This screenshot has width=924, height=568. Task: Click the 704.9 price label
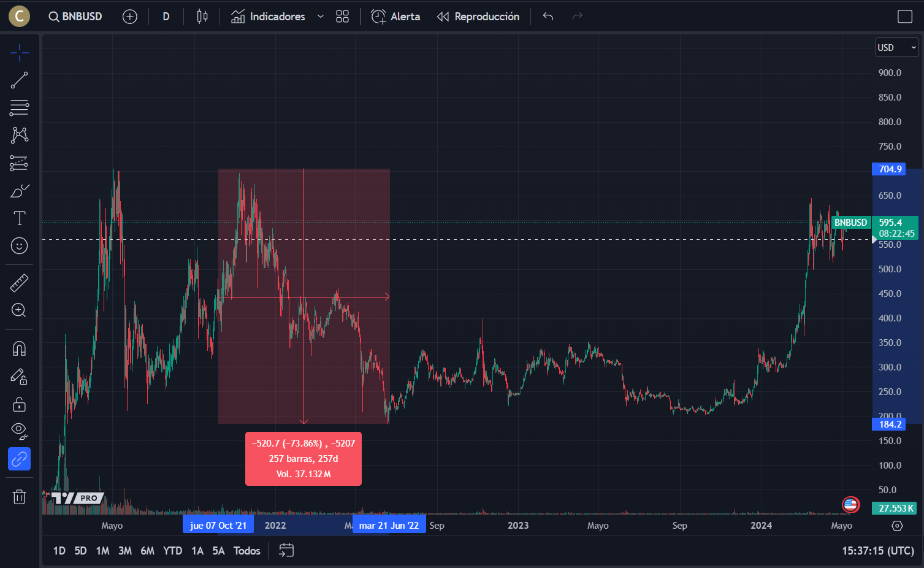[889, 169]
